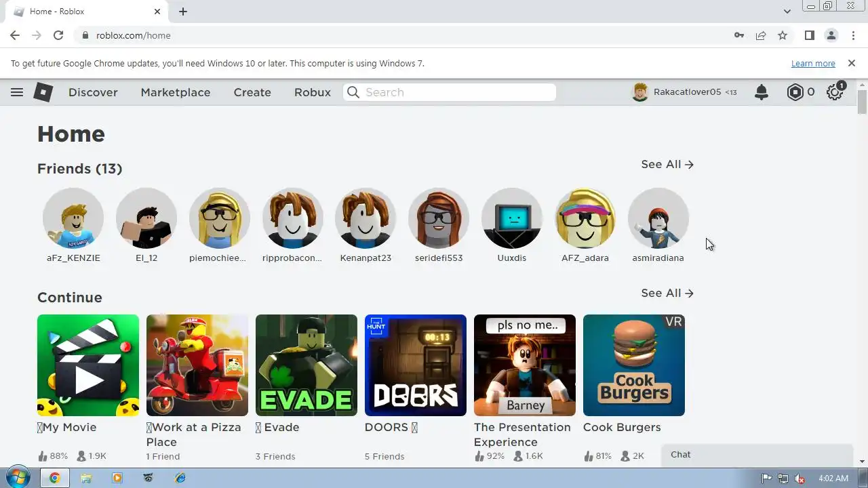Screen dimensions: 868x488
Task: Open Chrome profile icon
Action: [x=831, y=35]
